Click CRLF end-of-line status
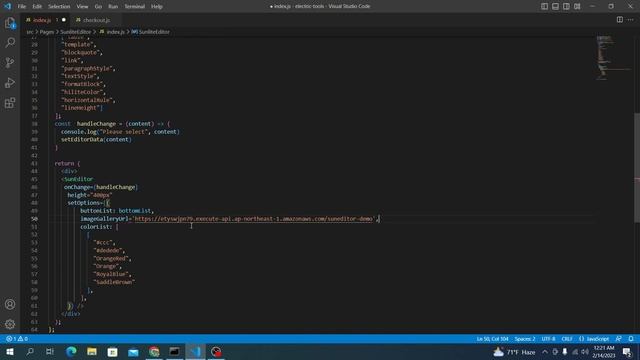The height and width of the screenshot is (360, 640). (567, 339)
